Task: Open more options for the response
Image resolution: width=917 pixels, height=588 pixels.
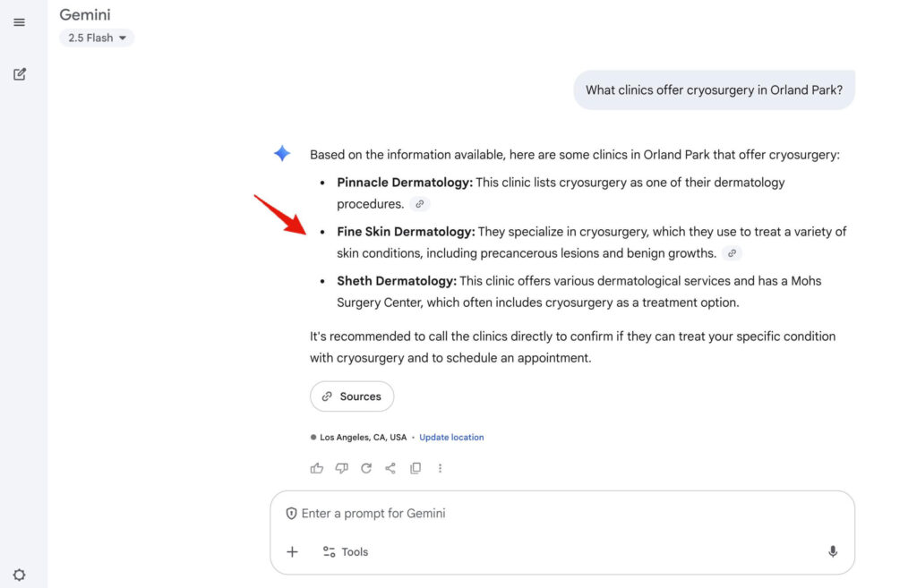Action: tap(440, 467)
